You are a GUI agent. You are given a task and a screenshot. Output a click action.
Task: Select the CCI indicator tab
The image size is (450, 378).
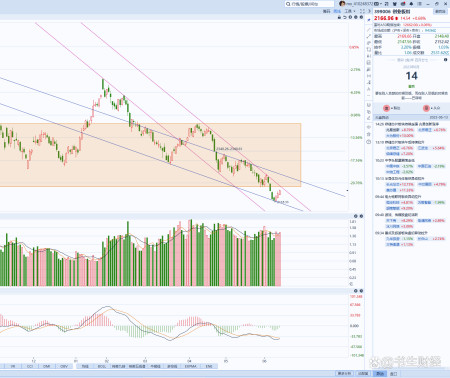click(x=30, y=366)
